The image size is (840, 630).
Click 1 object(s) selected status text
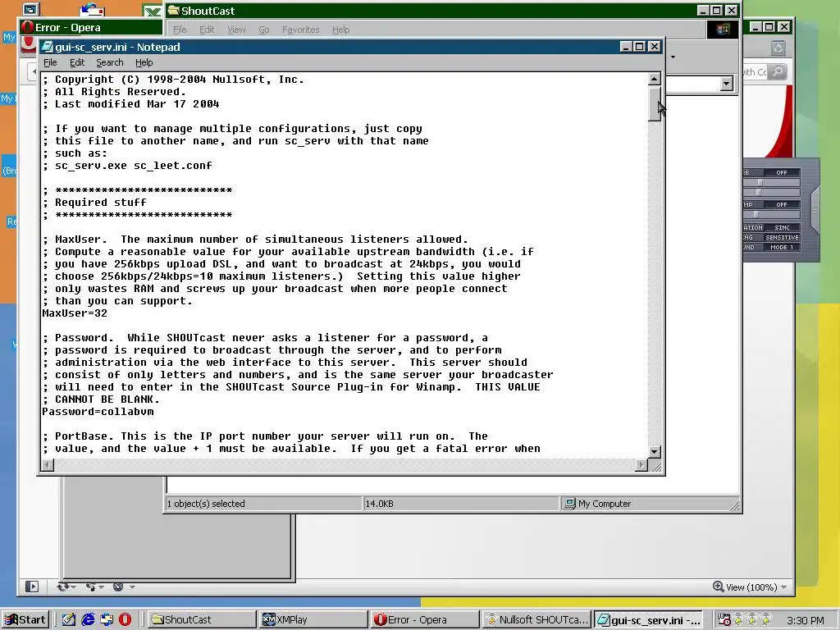point(206,504)
